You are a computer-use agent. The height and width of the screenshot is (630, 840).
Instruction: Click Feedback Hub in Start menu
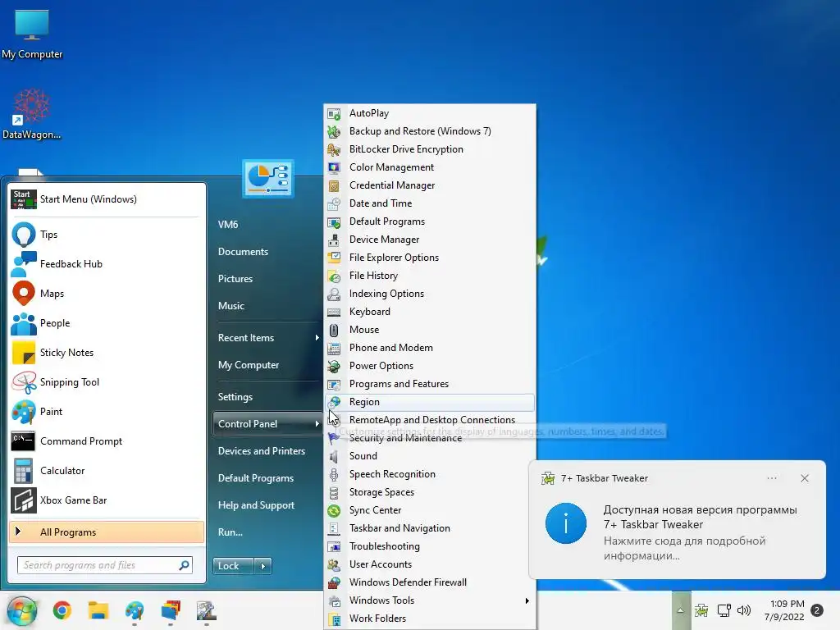[107, 264]
